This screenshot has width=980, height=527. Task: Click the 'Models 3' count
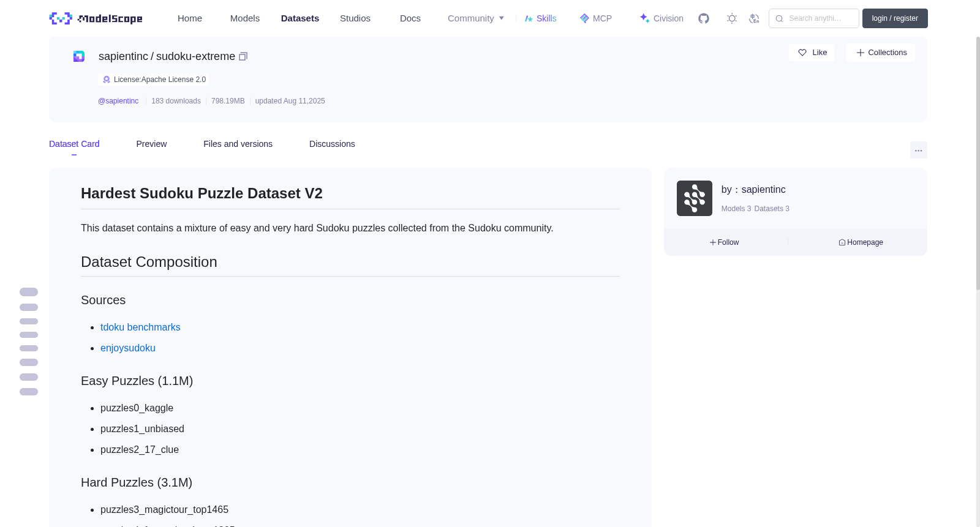(736, 209)
